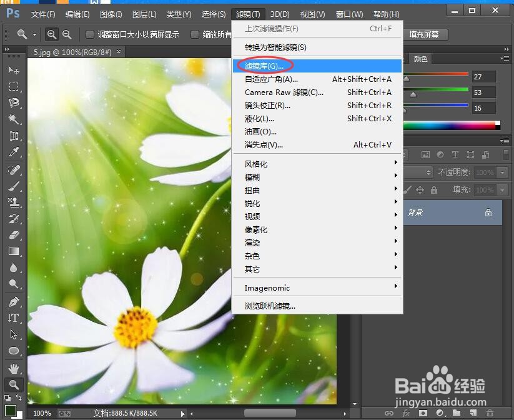Select the Move tool
The image size is (514, 420).
(14, 70)
